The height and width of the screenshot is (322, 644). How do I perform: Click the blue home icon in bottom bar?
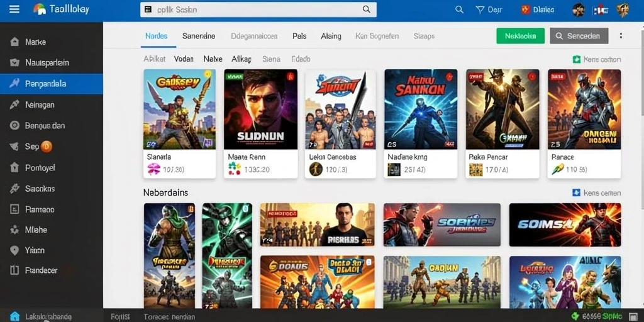(15, 316)
